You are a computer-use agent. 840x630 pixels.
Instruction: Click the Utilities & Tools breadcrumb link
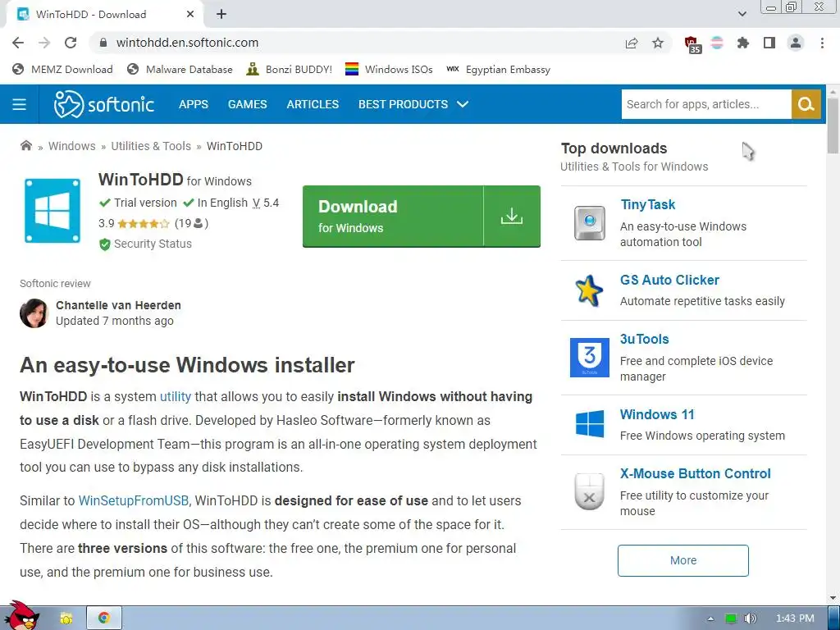(151, 146)
